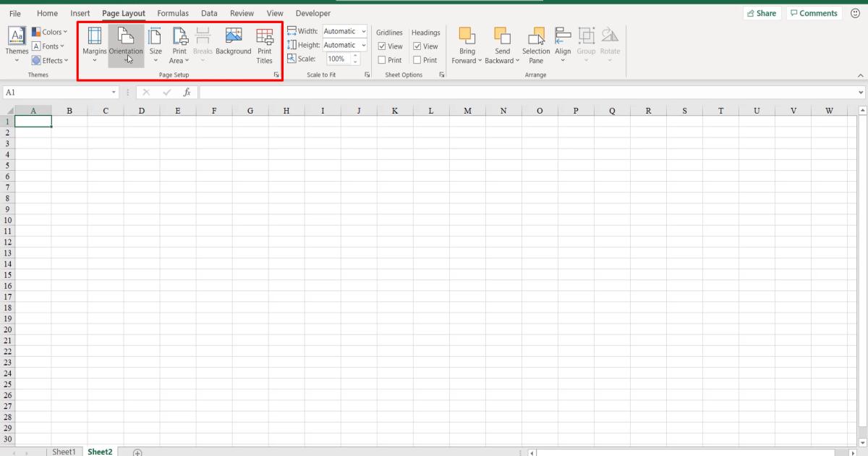Enable printing of Gridlines

(x=381, y=60)
